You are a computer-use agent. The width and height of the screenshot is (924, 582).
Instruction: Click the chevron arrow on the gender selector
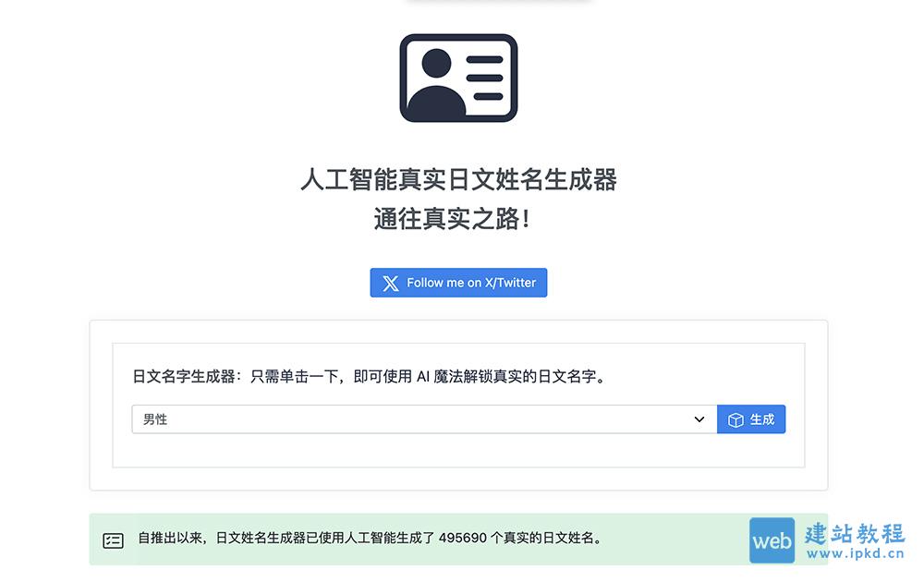click(x=699, y=418)
